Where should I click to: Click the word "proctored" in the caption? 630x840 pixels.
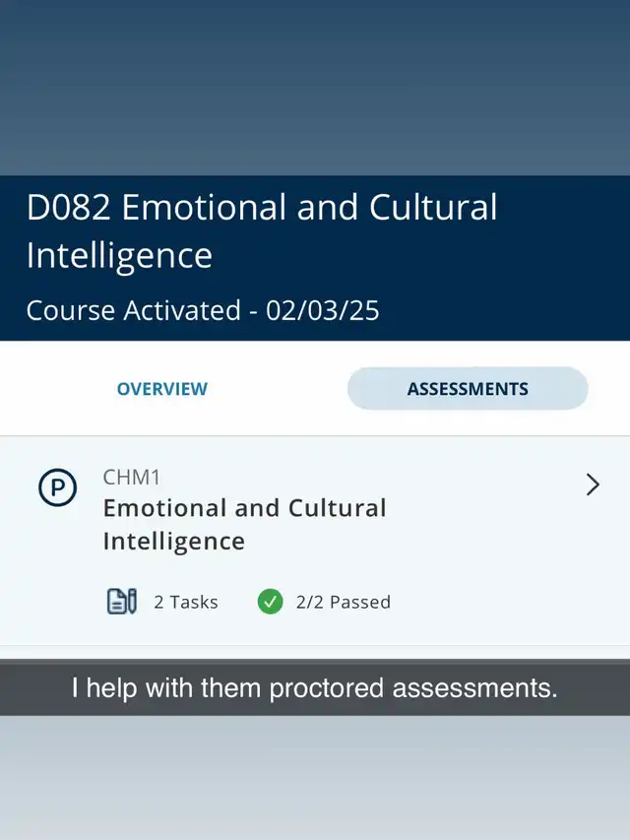326,688
